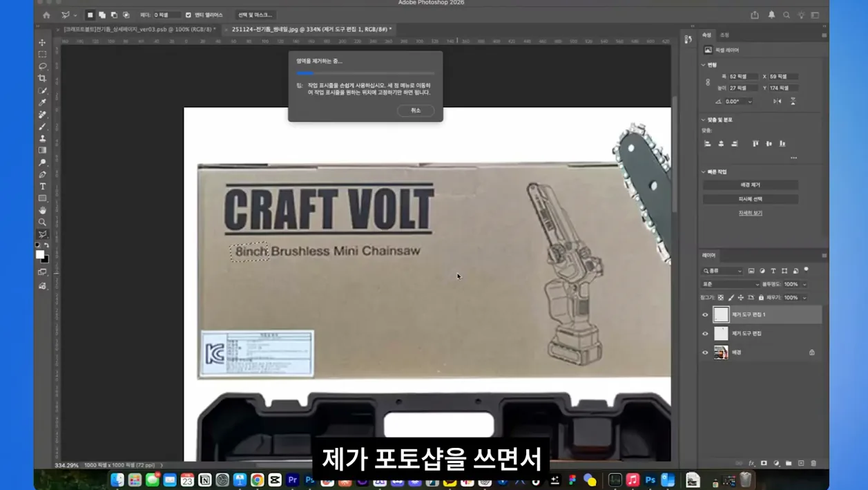Screen dimensions: 868x490
Task: Open the fill dropdown arrow
Action: tap(804, 298)
